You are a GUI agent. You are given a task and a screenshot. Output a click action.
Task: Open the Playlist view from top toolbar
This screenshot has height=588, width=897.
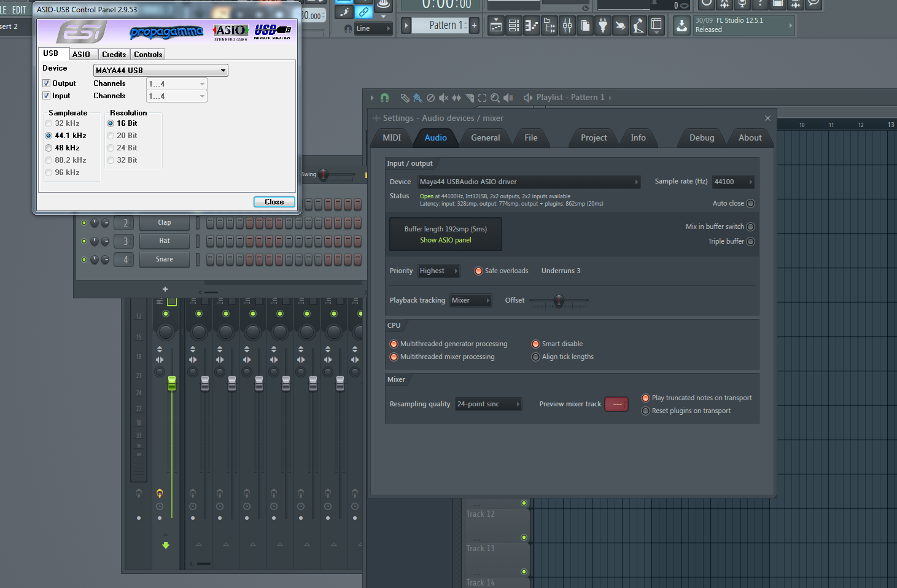tap(496, 26)
